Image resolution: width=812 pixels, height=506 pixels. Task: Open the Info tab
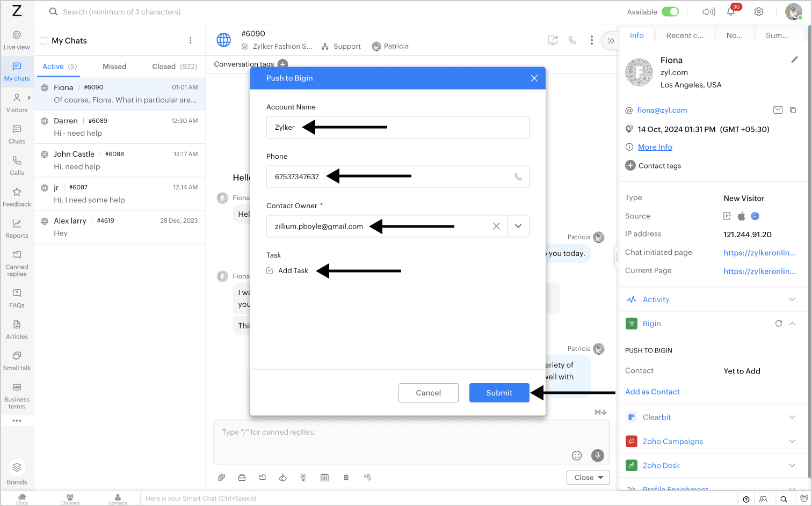point(637,35)
